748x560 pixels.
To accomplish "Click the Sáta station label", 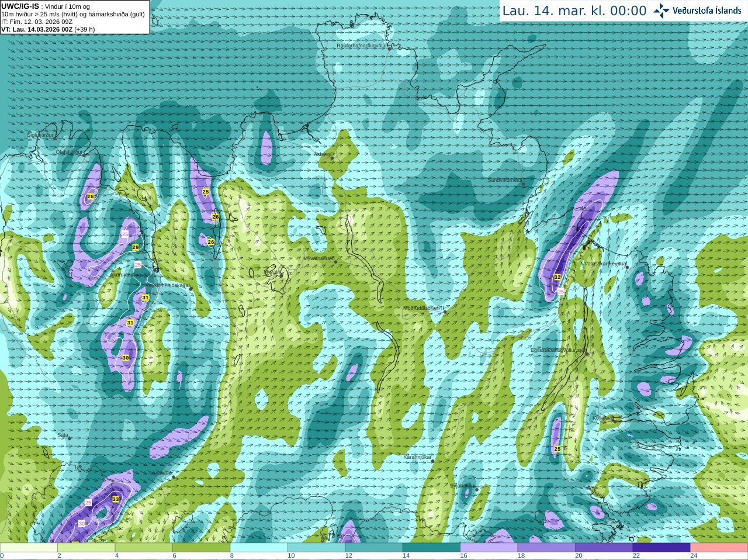I will click(x=63, y=435).
